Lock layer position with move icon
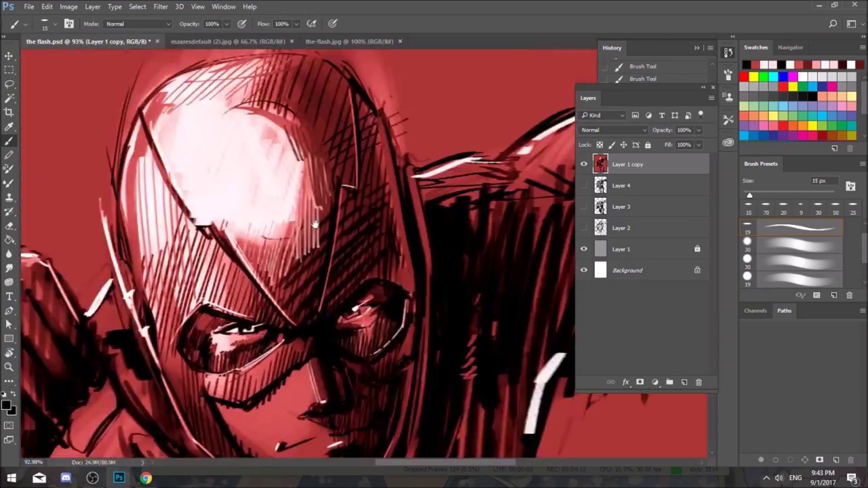868x488 pixels. click(x=624, y=144)
